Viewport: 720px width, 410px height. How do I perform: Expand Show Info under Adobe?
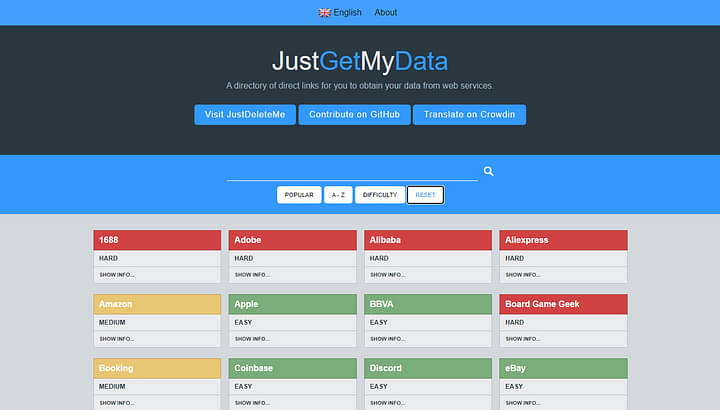[x=252, y=275]
